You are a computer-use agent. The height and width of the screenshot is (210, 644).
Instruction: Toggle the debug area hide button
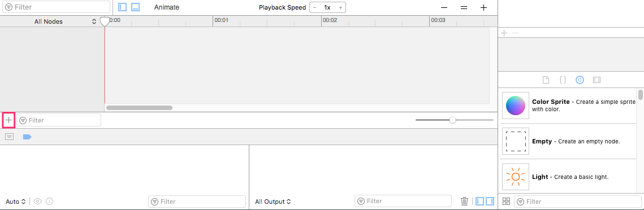[9, 137]
